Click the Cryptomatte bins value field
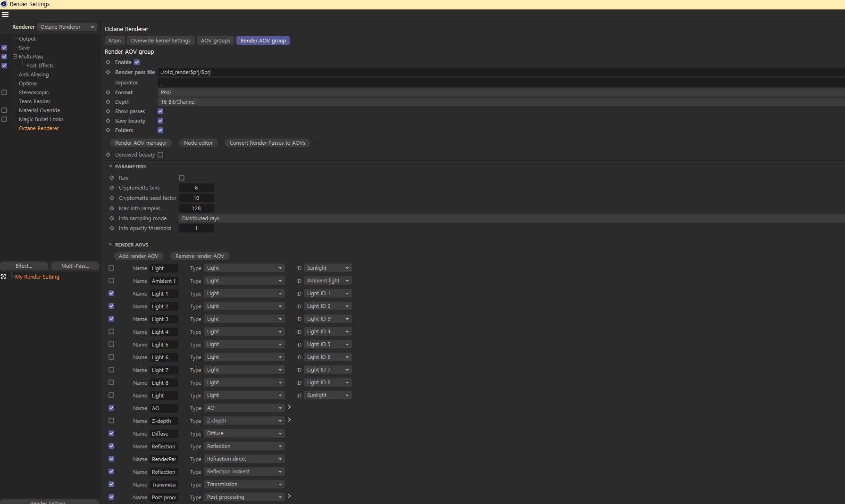The height and width of the screenshot is (504, 845). pyautogui.click(x=196, y=188)
